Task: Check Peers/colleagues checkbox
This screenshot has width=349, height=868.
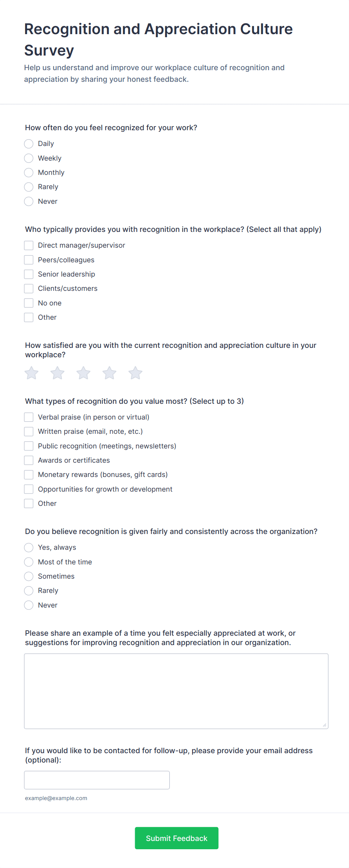Action: 29,260
